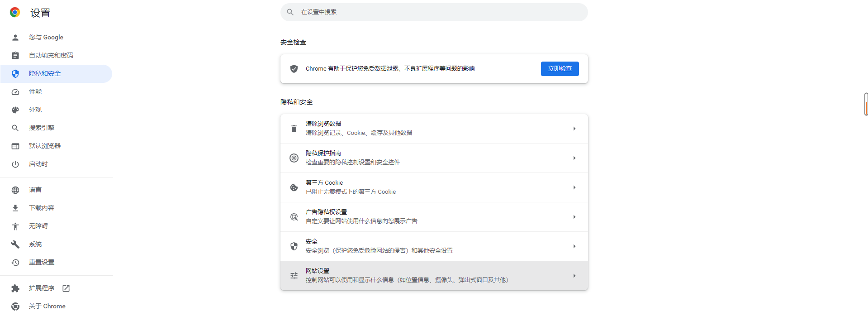Click the Chrome logo icon beside 设置
The height and width of the screenshot is (321, 868).
15,12
